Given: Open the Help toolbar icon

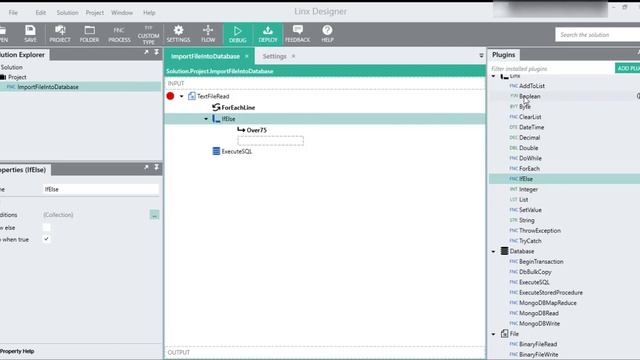Looking at the screenshot, I should 327,34.
